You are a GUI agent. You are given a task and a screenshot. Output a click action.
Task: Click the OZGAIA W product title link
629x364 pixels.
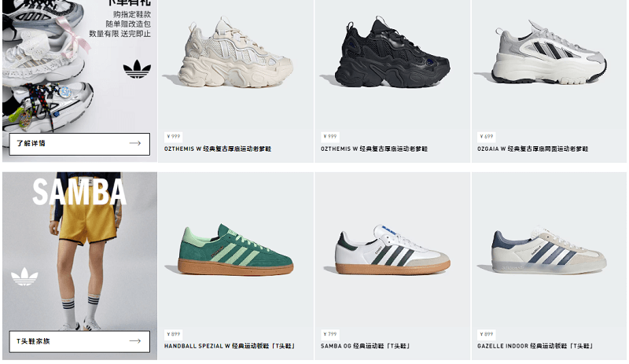533,149
